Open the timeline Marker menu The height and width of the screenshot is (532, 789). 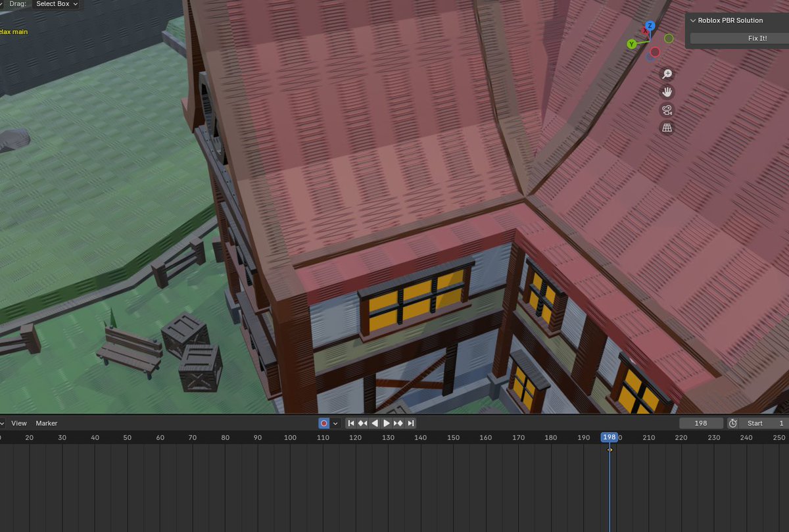pos(47,423)
